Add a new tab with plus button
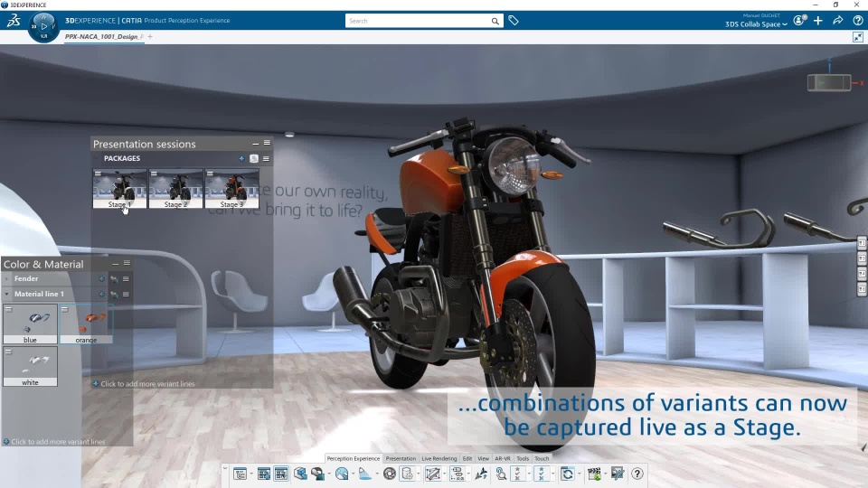Image resolution: width=868 pixels, height=488 pixels. tap(150, 37)
